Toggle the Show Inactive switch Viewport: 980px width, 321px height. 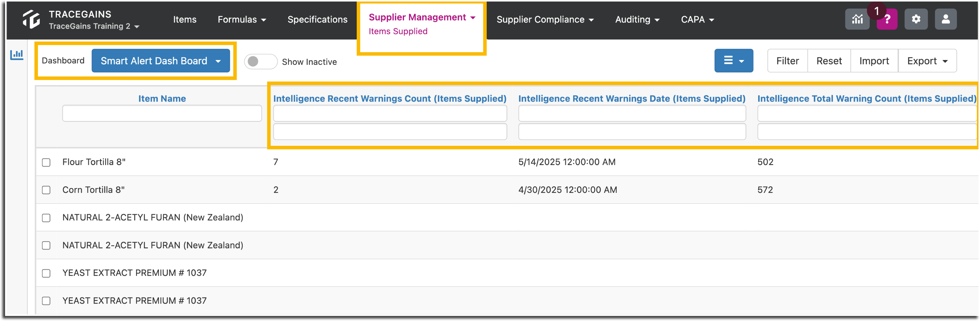[x=260, y=62]
